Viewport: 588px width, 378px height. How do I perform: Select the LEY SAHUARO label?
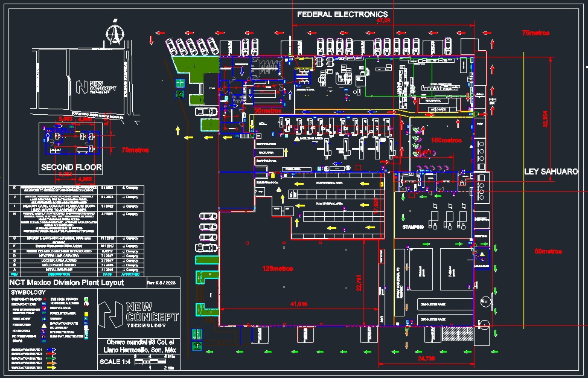click(x=551, y=171)
